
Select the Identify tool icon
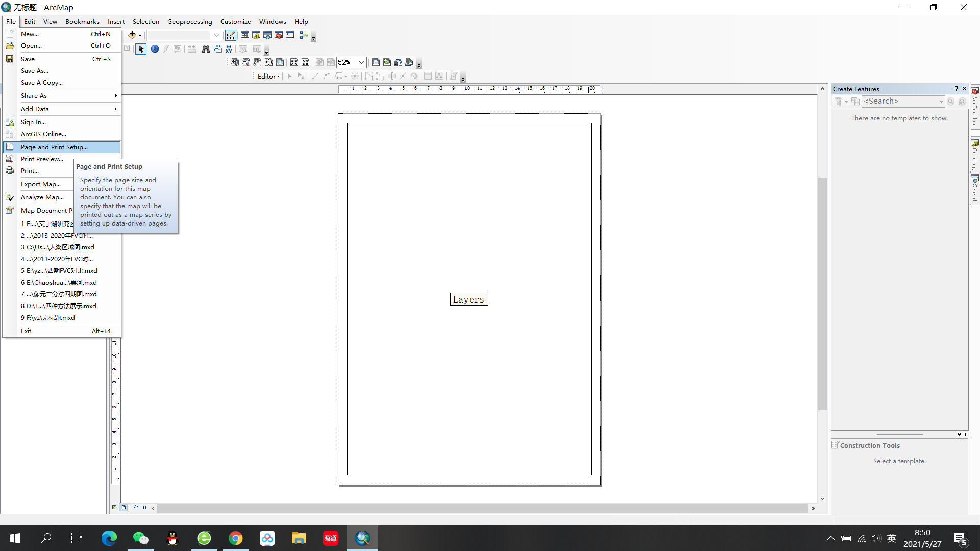(x=155, y=49)
